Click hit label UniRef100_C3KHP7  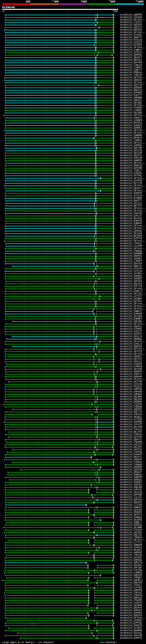pyautogui.click(x=131, y=261)
